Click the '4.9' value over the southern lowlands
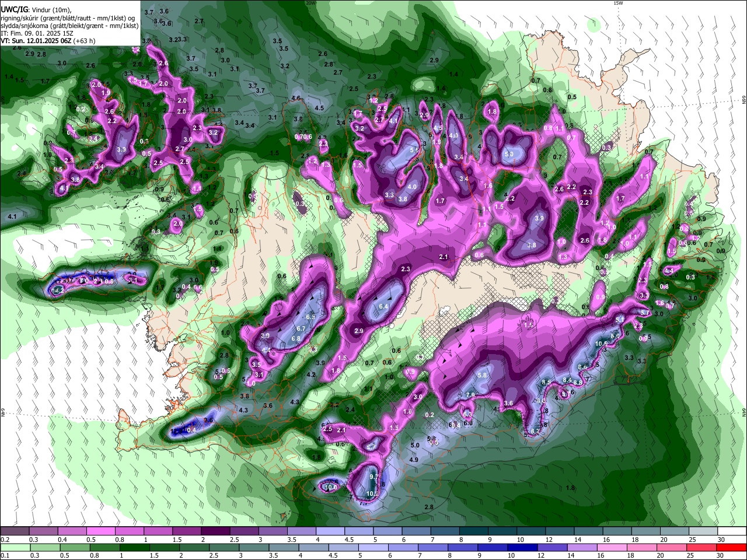Screen dimensions: 747x560 pyautogui.click(x=414, y=460)
